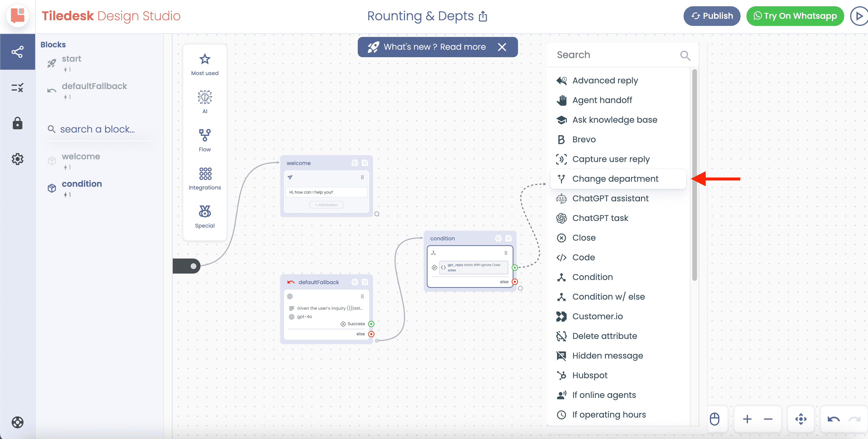
Task: Click the defaultFallback Success connector
Action: (x=371, y=324)
